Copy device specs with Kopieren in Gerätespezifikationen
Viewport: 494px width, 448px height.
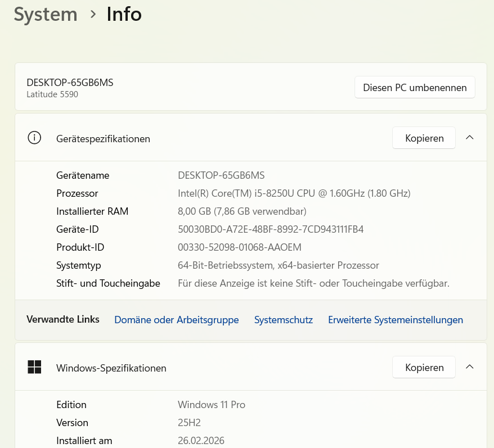pos(424,138)
